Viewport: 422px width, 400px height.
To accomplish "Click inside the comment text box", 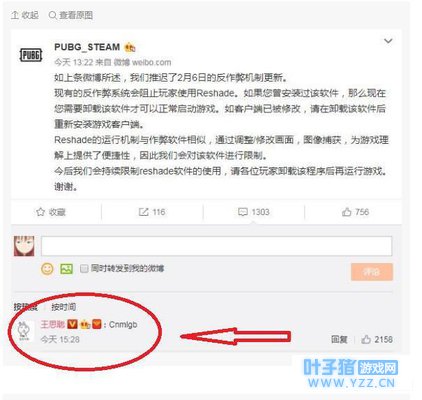I will coord(217,246).
